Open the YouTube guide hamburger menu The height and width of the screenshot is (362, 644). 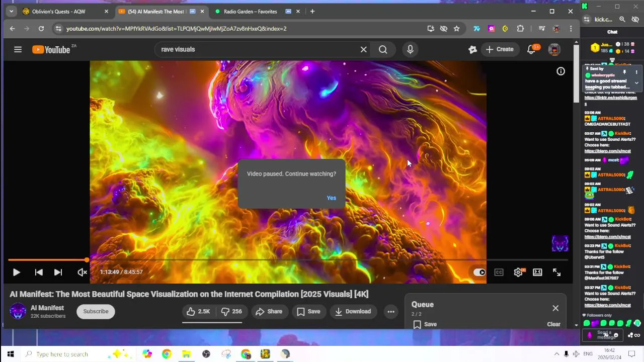(x=18, y=49)
